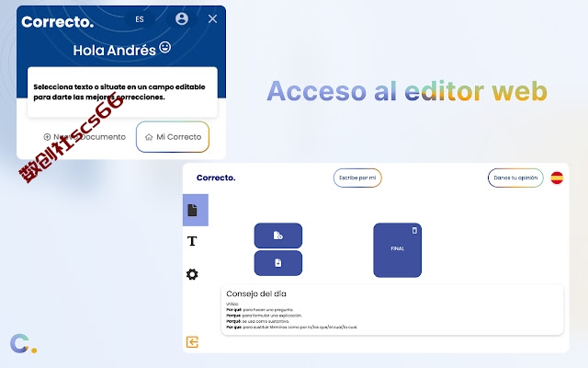Click the 'Selecciona texto o sitúate' message
588x368 pixels.
point(119,92)
